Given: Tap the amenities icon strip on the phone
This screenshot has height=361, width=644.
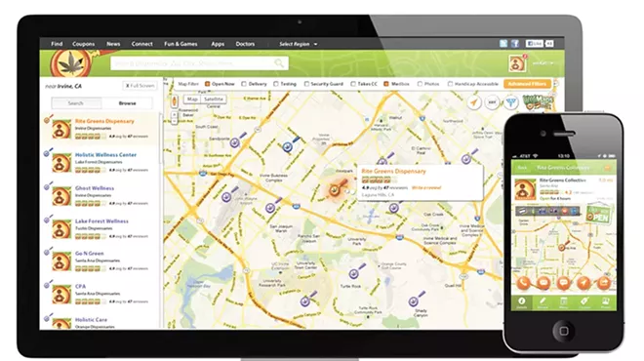Looking at the screenshot, I should pyautogui.click(x=548, y=211).
